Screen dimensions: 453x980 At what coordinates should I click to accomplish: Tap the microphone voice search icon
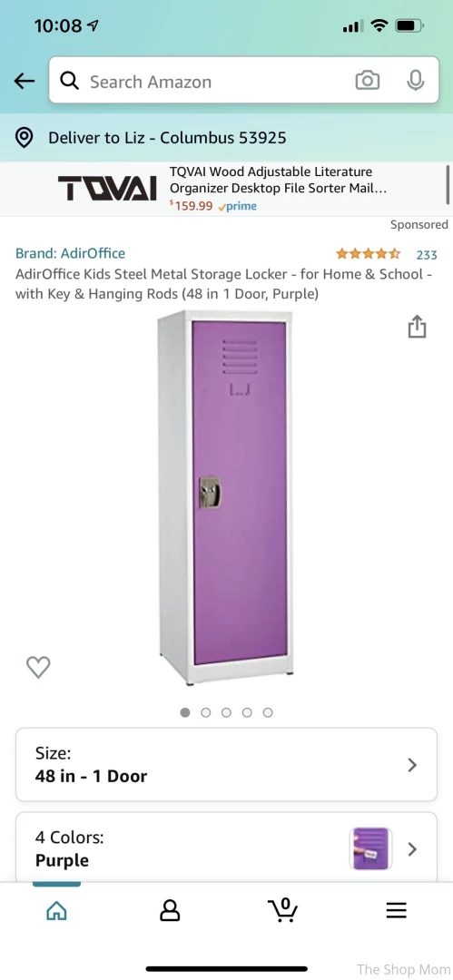click(x=416, y=81)
